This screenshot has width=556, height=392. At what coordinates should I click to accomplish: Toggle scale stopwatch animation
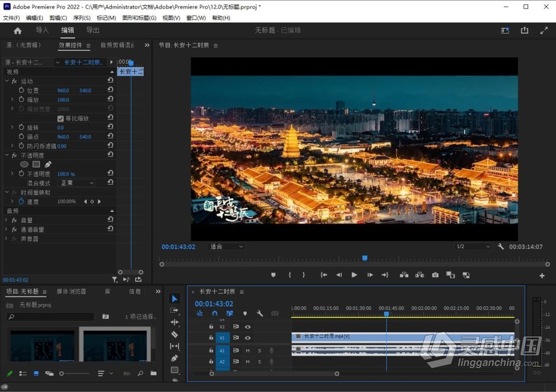pos(21,100)
